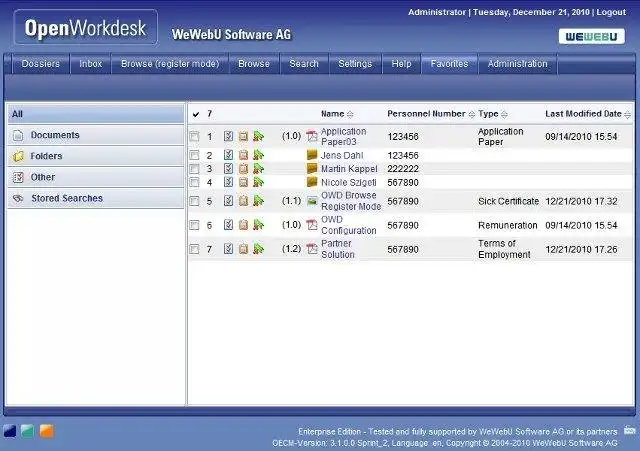Click the clipboard icon in row 5
Image resolution: width=640 pixels, height=451 pixels.
pos(243,201)
